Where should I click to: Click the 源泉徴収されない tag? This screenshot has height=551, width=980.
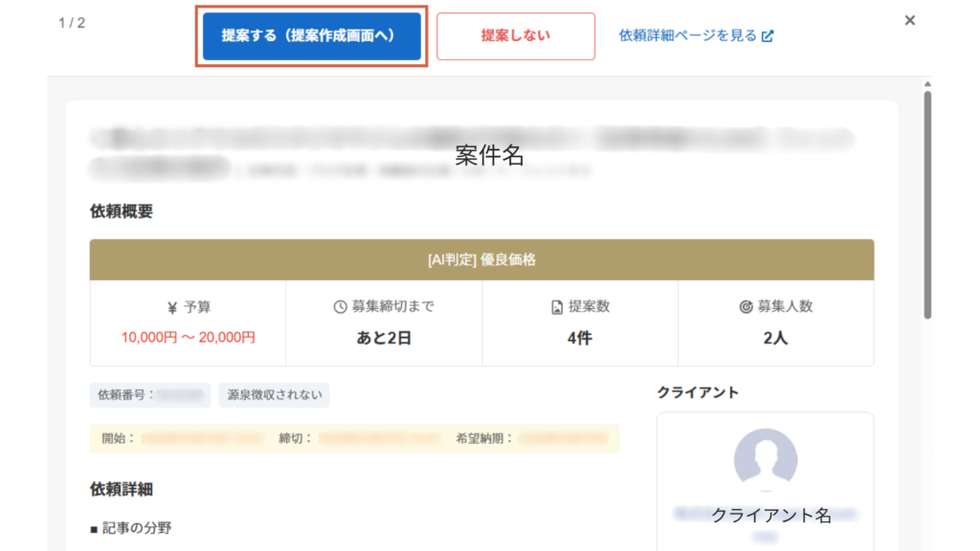tap(274, 394)
